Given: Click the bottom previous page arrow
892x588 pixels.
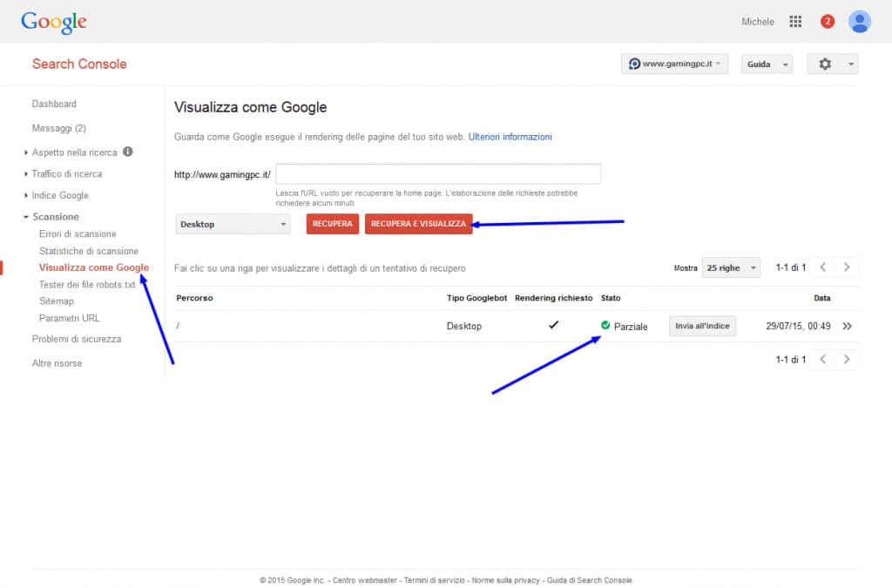Looking at the screenshot, I should click(x=822, y=360).
